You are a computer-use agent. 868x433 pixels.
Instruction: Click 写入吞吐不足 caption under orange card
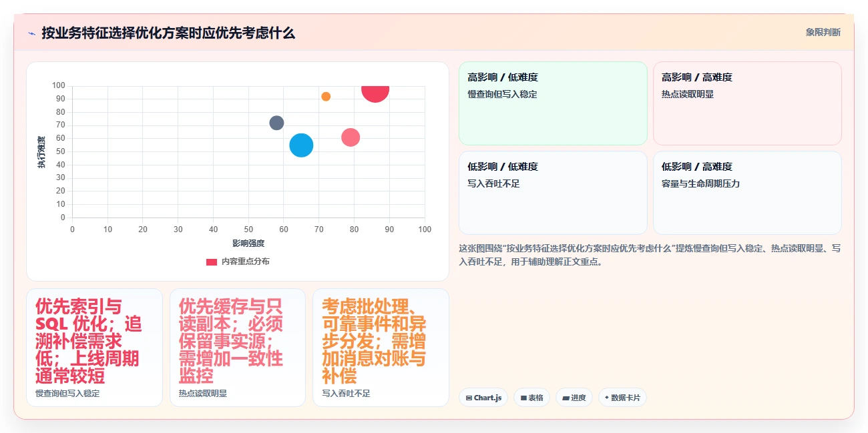(x=346, y=394)
